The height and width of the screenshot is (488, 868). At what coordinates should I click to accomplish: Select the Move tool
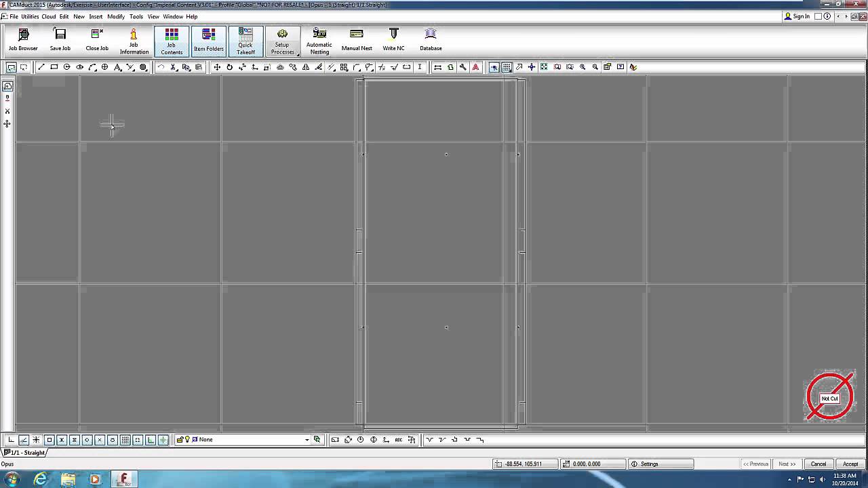217,67
